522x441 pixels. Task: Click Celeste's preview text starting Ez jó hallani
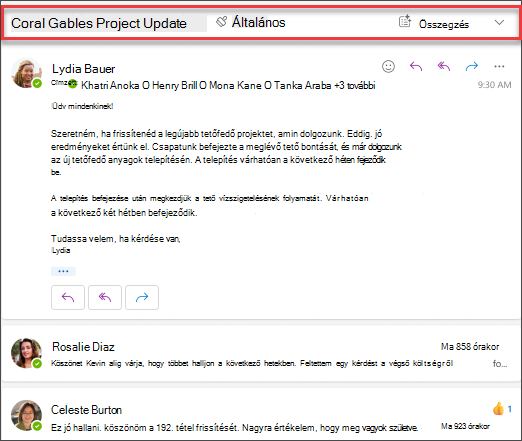234,428
